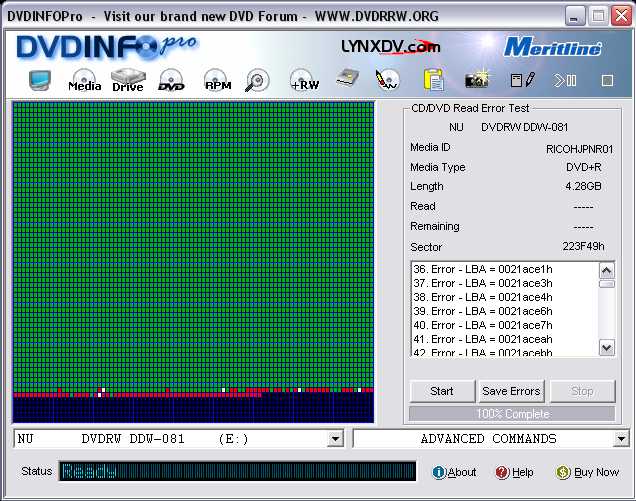Click the stop square toolbar icon
The width and height of the screenshot is (636, 501).
607,80
